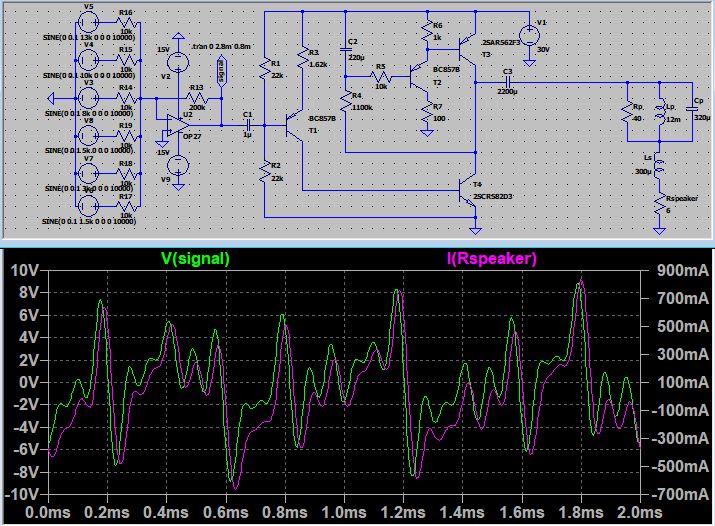Click the 0.0ms time axis label
This screenshot has height=526, width=715.
click(48, 512)
